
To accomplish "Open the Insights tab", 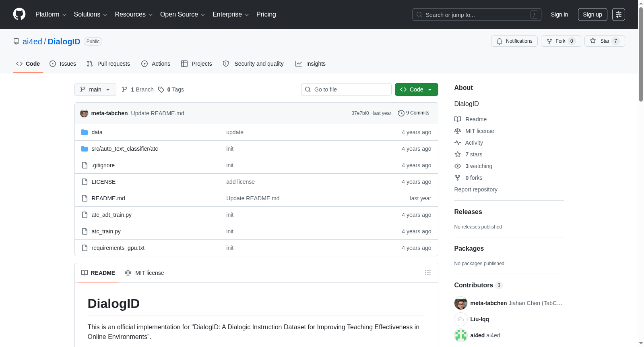I will (x=310, y=64).
